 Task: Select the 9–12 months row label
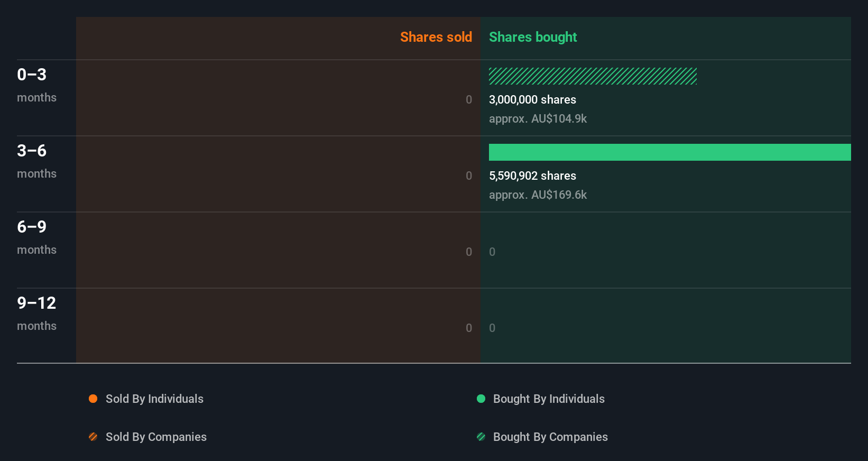click(36, 313)
